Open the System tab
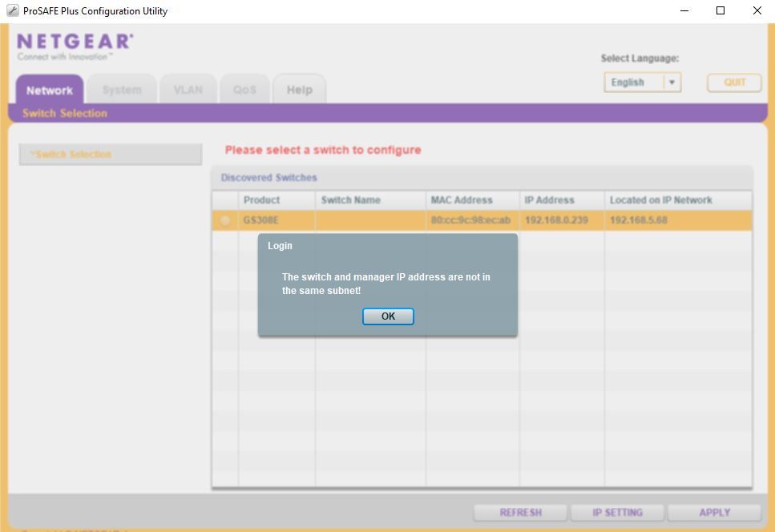This screenshot has height=532, width=775. (122, 90)
